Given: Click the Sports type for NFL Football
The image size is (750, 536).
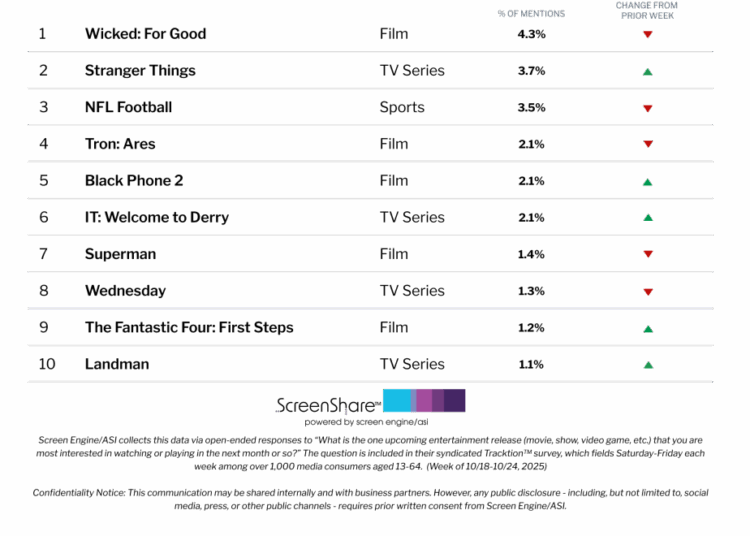Looking at the screenshot, I should click(402, 108).
